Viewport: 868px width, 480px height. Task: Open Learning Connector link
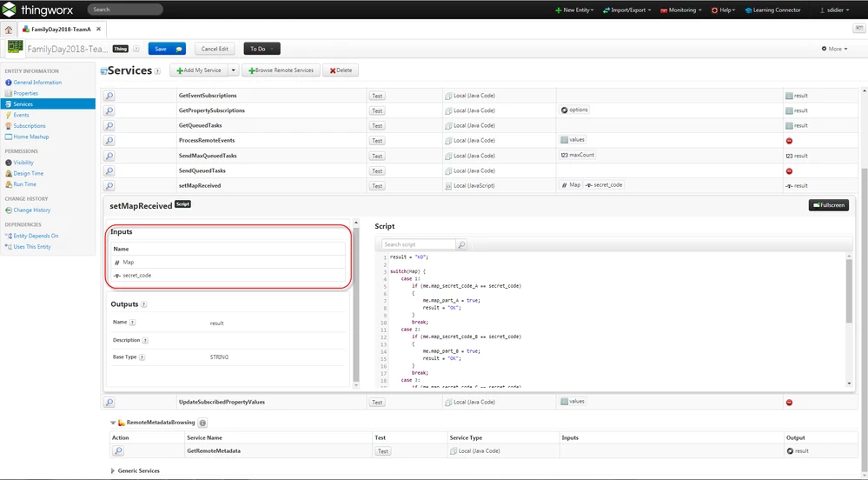click(772, 10)
